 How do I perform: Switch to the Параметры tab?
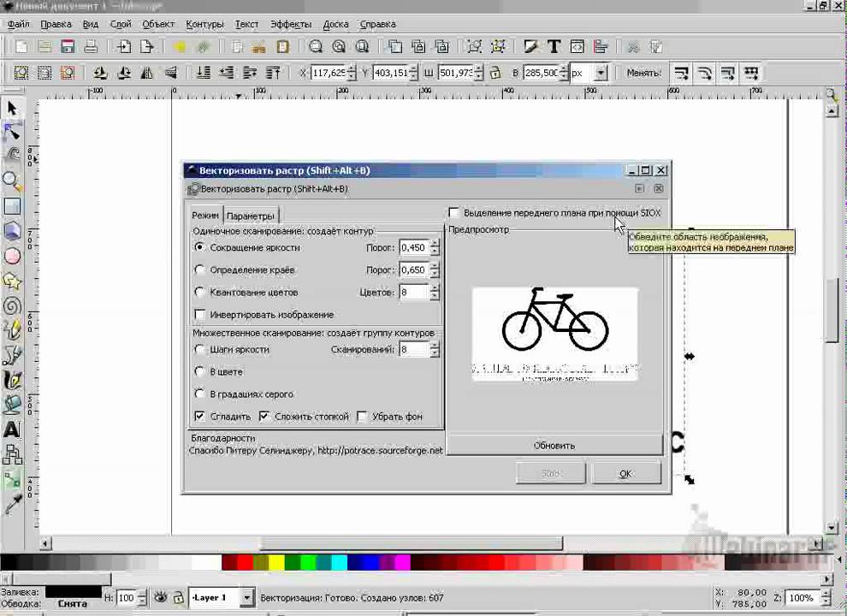pyautogui.click(x=251, y=216)
